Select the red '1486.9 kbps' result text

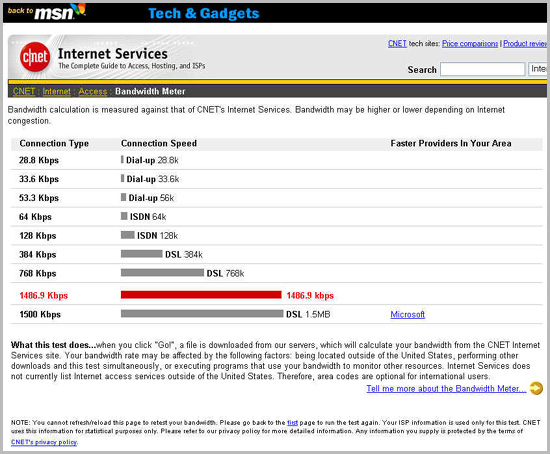point(310,296)
